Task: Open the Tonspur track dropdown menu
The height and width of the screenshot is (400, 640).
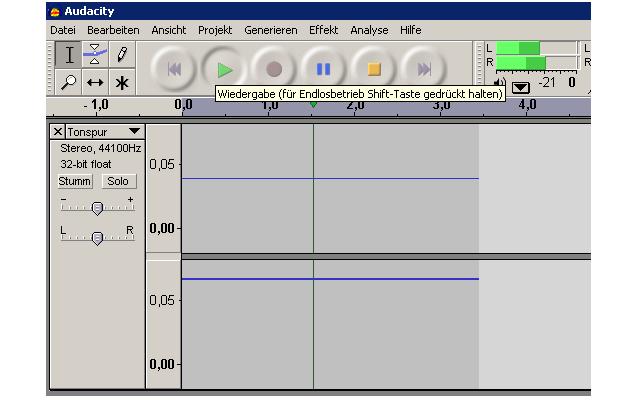Action: click(x=135, y=131)
